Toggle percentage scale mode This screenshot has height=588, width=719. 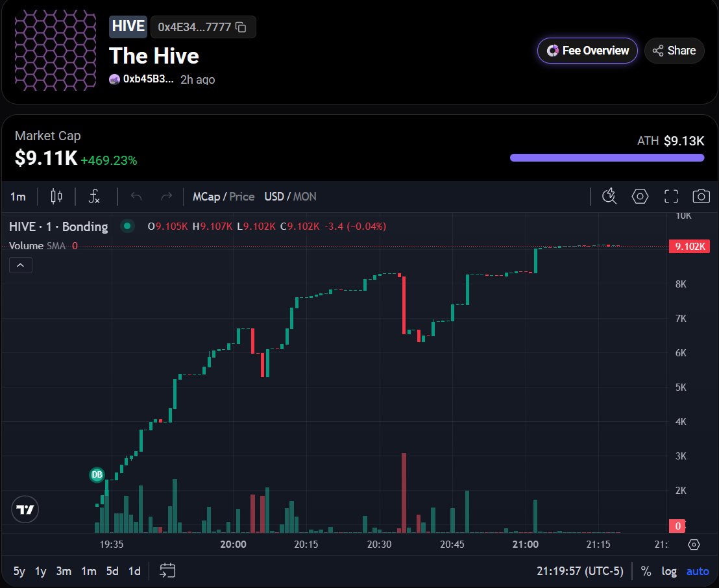click(x=646, y=571)
